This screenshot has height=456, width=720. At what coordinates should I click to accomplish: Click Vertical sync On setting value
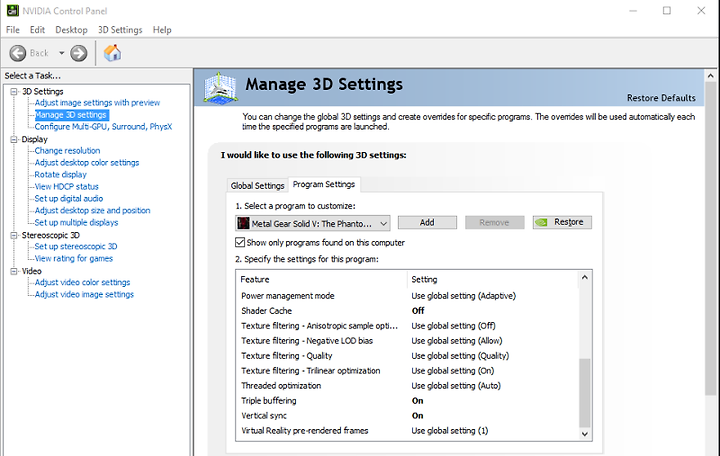[417, 416]
